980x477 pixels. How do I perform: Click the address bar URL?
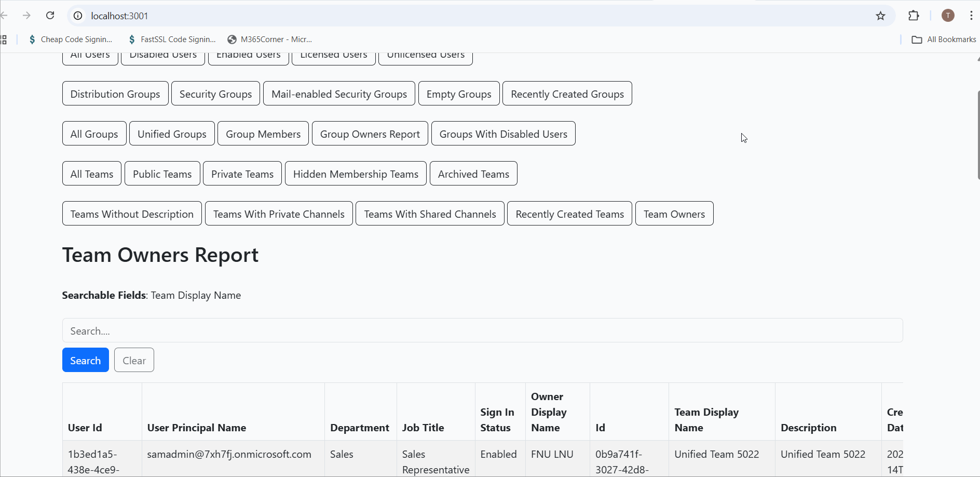tap(119, 16)
